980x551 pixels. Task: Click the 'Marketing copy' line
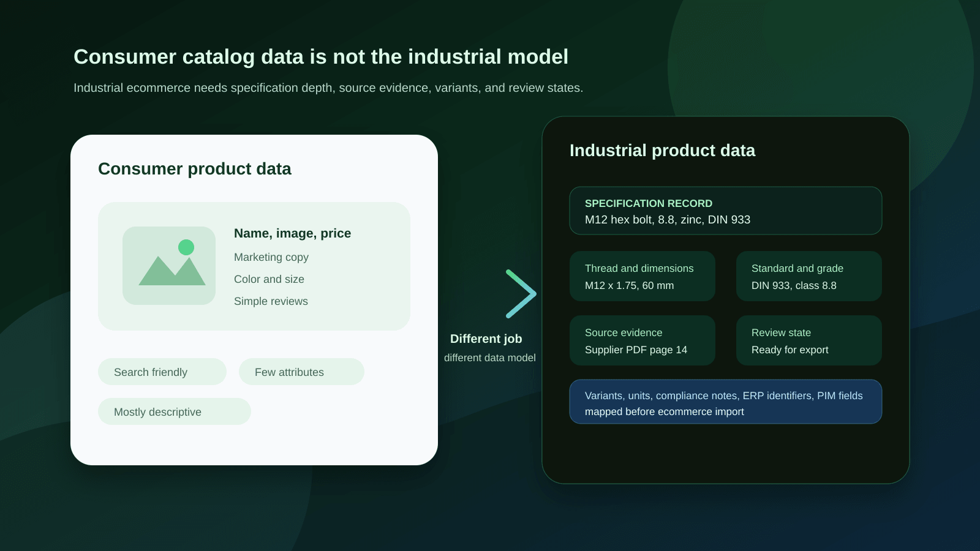[271, 257]
